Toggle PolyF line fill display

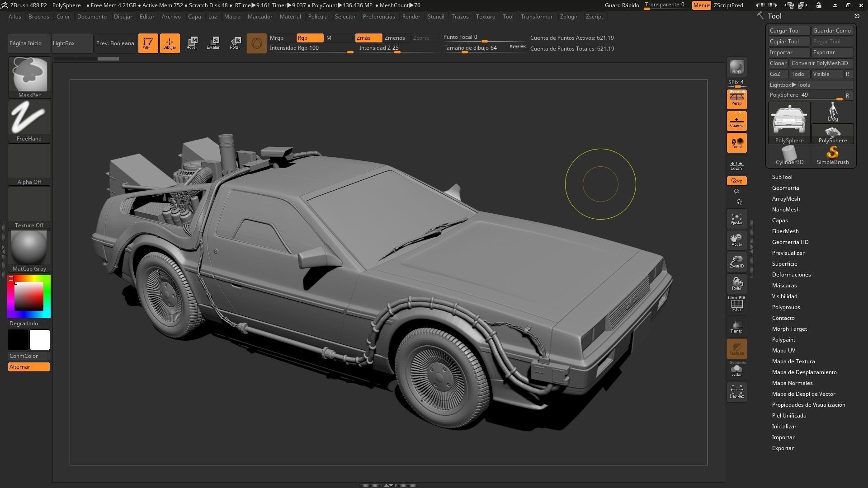coord(737,305)
